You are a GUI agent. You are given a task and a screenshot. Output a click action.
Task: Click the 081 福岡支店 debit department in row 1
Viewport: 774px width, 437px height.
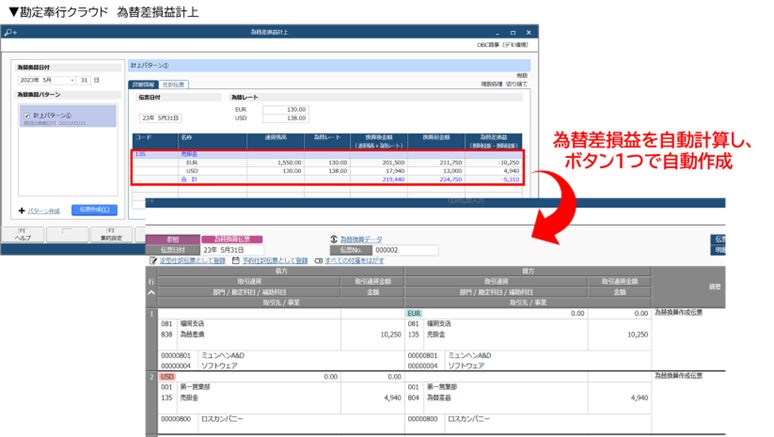click(x=183, y=323)
